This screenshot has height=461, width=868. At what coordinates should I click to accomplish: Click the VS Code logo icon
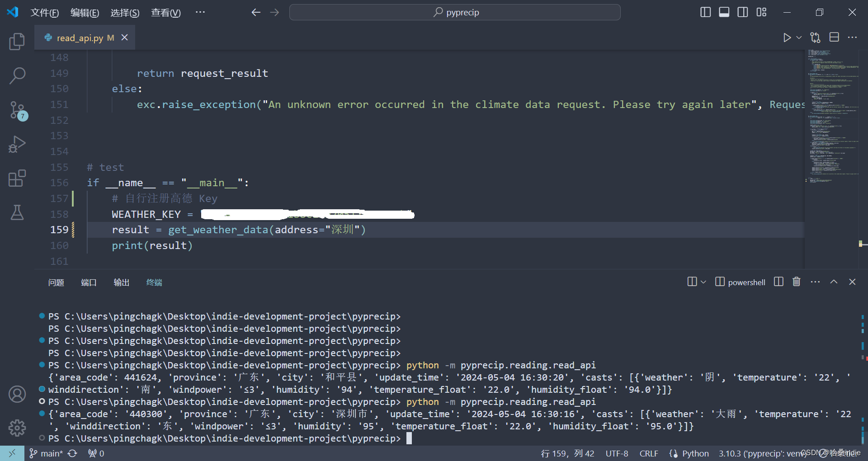point(13,12)
